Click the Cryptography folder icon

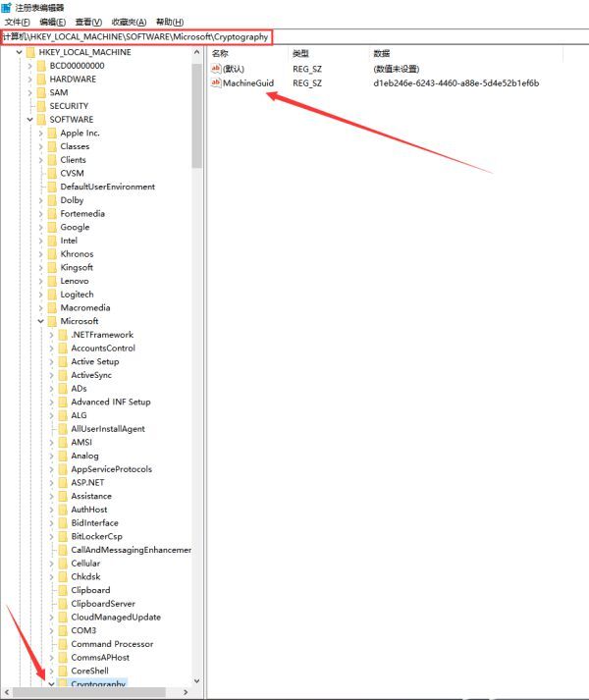click(62, 683)
